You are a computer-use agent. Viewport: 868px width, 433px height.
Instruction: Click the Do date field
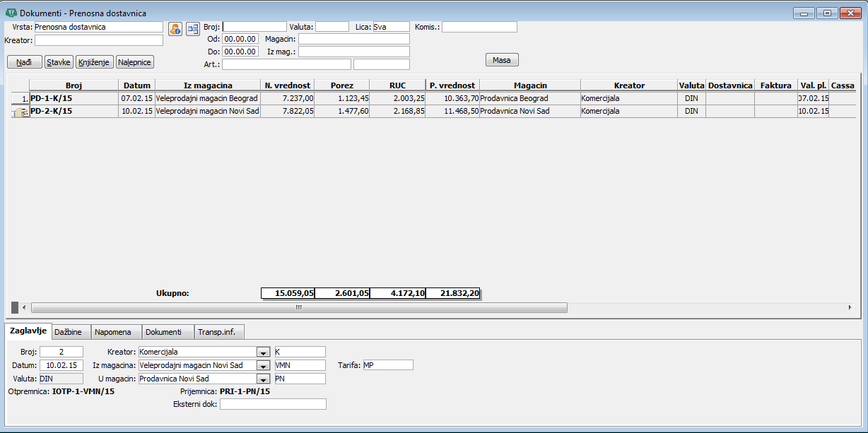pos(240,52)
